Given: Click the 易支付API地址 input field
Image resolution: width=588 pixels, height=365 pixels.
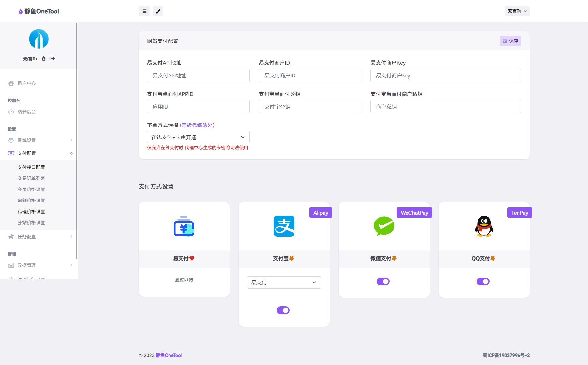Looking at the screenshot, I should [198, 75].
